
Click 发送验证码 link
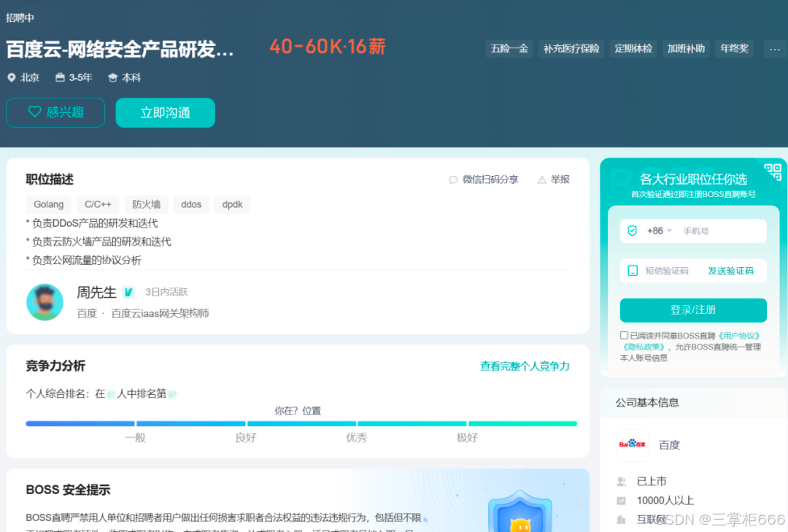(x=730, y=271)
